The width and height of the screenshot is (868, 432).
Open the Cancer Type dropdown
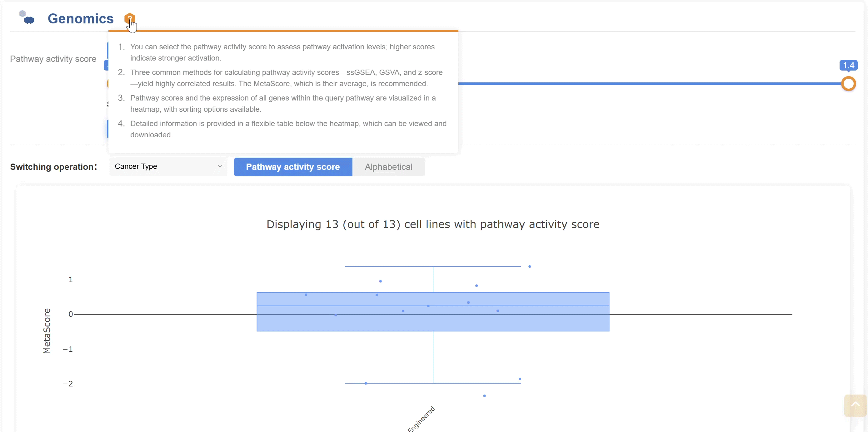(168, 166)
